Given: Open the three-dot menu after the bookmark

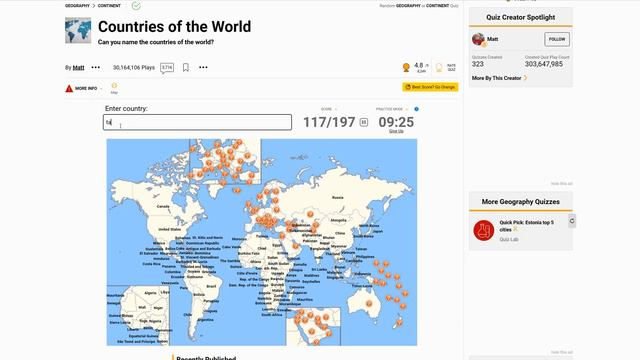Looking at the screenshot, I should pyautogui.click(x=203, y=67).
